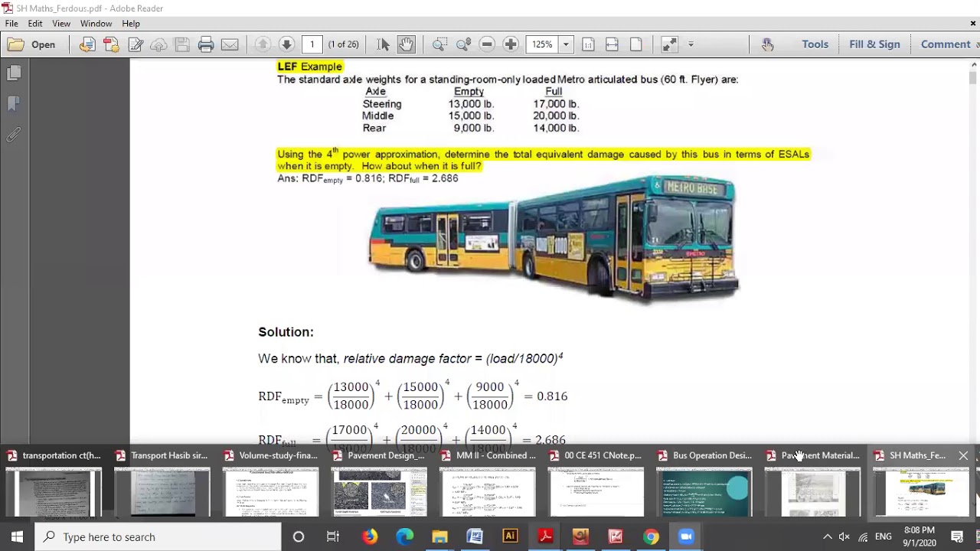Open the File menu
This screenshot has width=980, height=551.
click(11, 24)
